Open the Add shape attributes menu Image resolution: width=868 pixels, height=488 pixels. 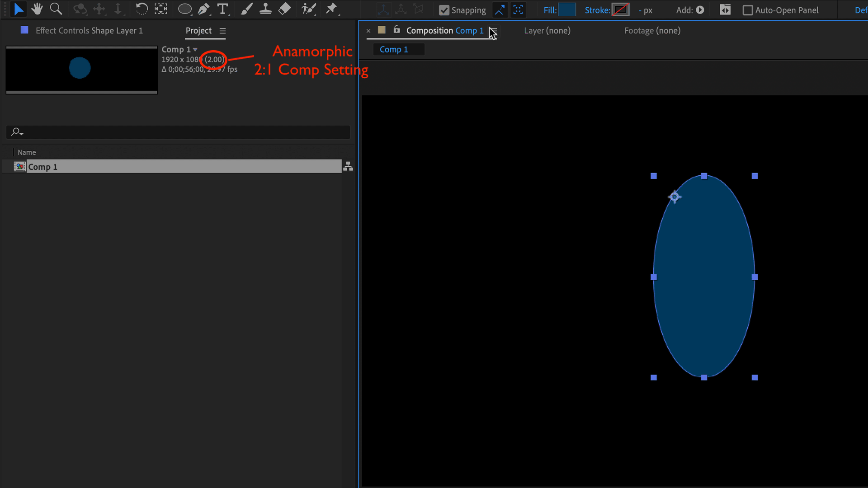[x=700, y=10]
